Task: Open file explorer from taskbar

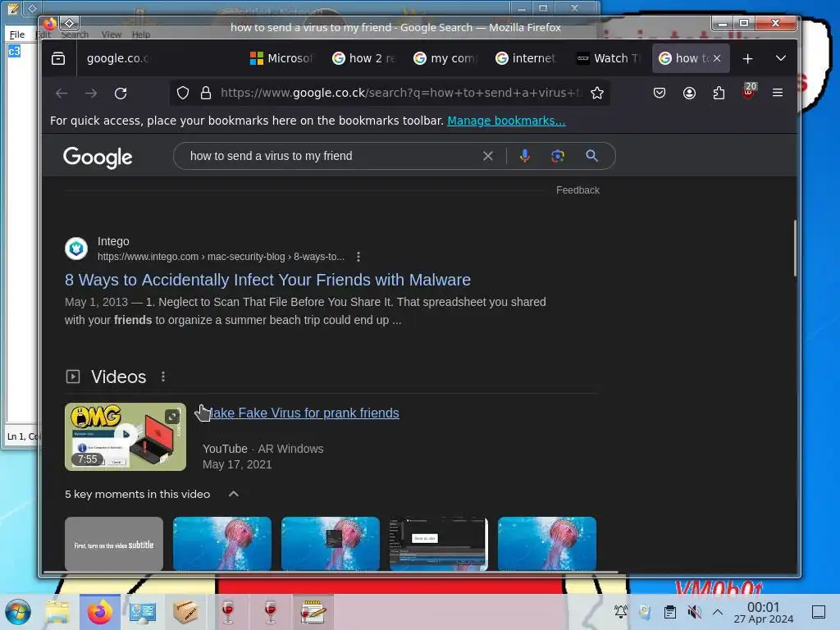Action: (x=57, y=612)
